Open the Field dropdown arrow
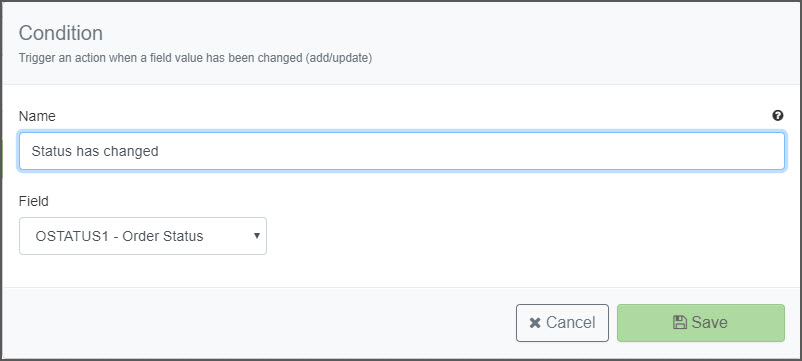 tap(257, 236)
